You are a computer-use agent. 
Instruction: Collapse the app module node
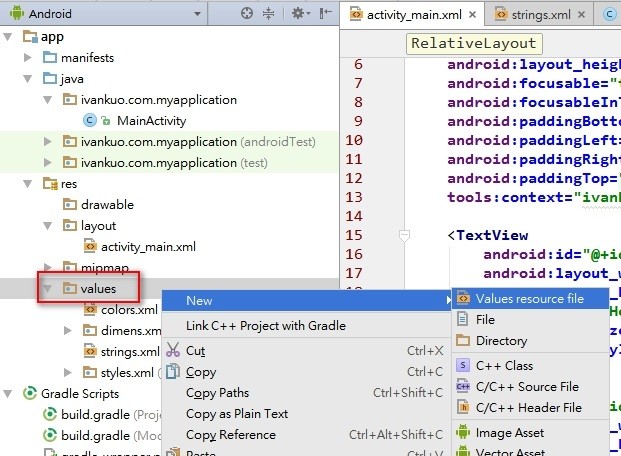tap(8, 37)
